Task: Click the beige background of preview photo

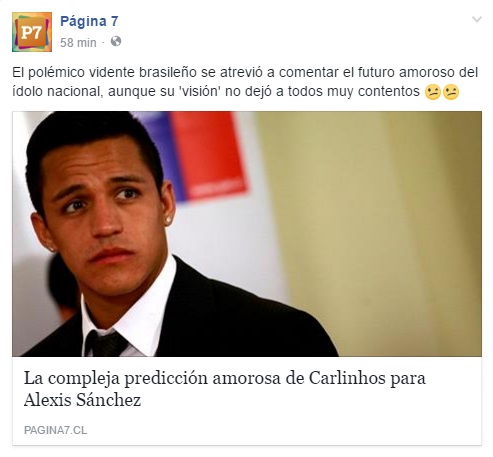Action: click(x=383, y=217)
